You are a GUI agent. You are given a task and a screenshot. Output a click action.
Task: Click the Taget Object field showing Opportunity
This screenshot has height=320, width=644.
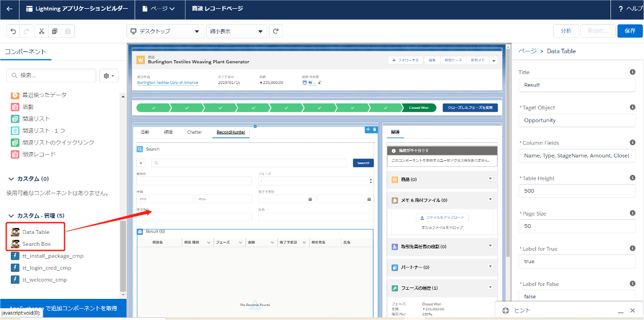click(577, 121)
